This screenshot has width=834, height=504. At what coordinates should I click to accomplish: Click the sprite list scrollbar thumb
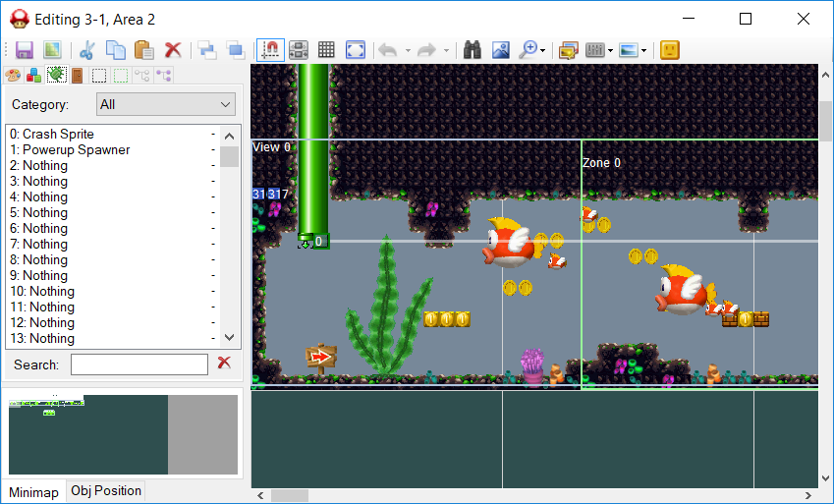229,156
